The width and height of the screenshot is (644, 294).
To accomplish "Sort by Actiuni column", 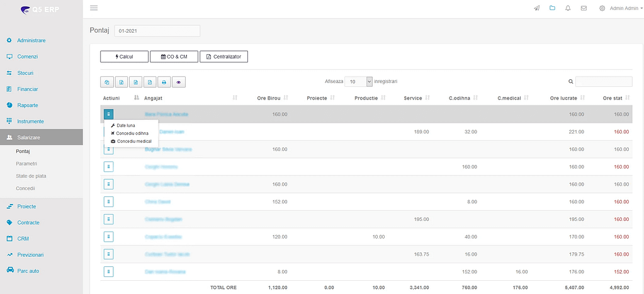I will point(120,98).
